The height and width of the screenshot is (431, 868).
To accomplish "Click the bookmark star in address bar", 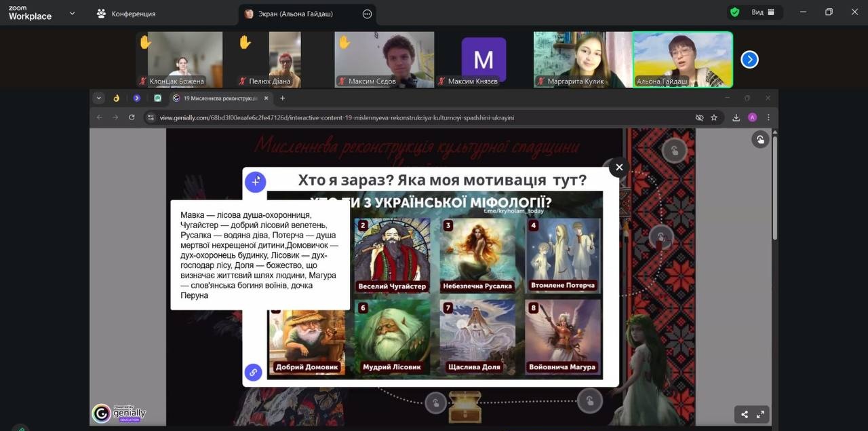I will click(714, 117).
